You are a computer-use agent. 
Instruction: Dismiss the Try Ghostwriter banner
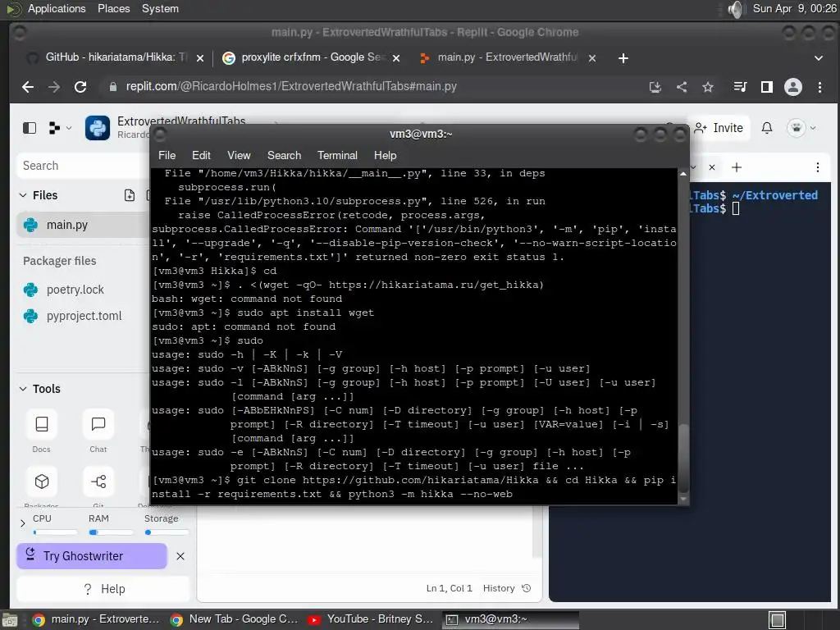coord(180,556)
